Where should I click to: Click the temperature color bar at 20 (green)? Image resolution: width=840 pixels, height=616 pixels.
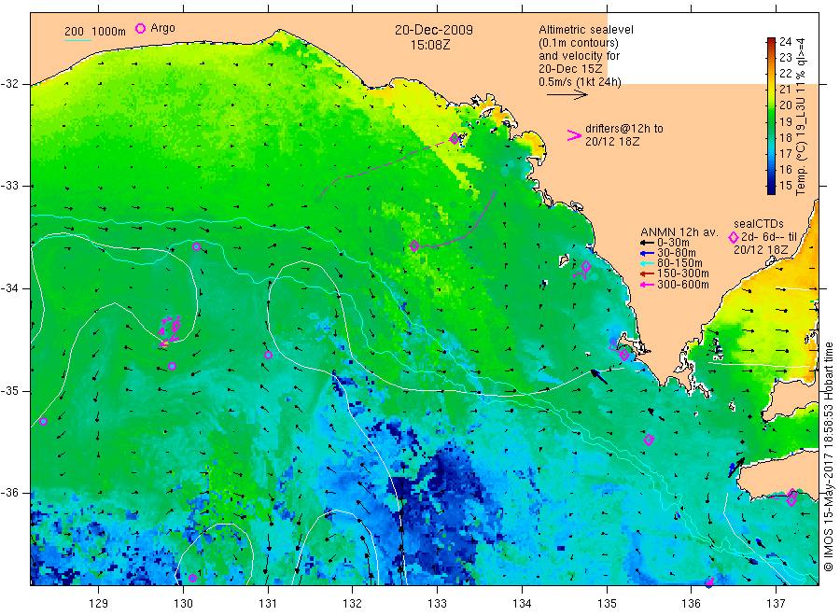pyautogui.click(x=772, y=105)
